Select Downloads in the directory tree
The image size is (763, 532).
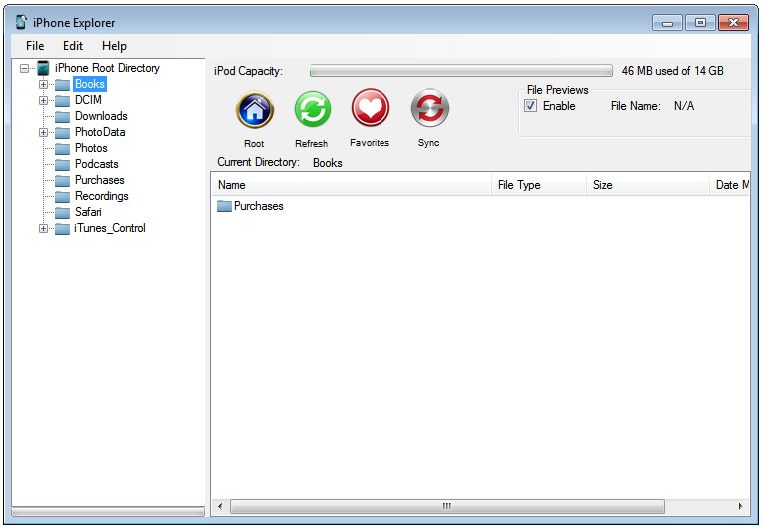coord(101,116)
